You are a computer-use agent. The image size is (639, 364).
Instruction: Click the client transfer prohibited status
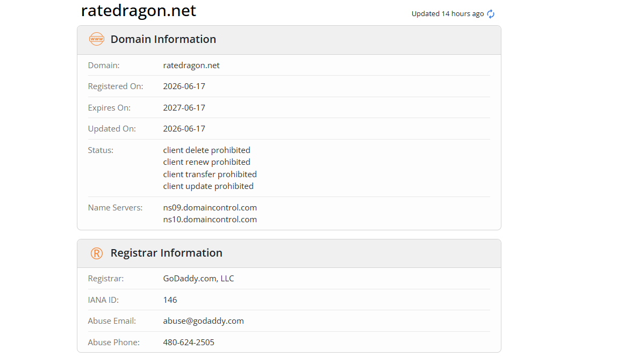210,174
